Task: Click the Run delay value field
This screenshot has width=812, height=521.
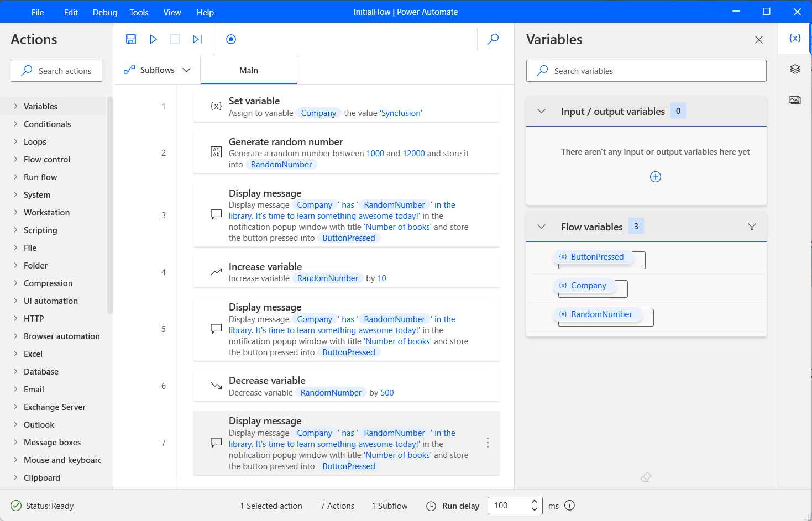Action: [509, 506]
